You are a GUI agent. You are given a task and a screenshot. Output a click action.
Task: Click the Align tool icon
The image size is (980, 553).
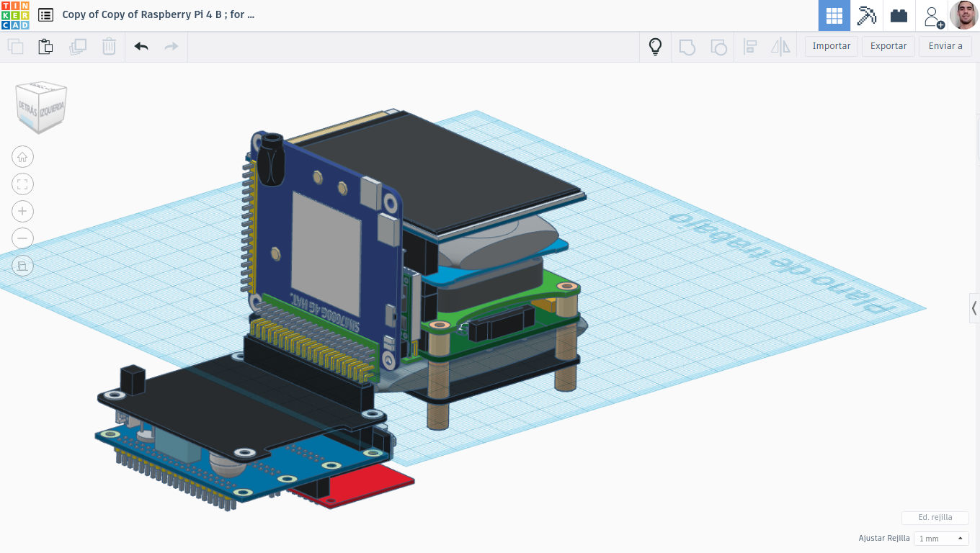[x=750, y=48]
